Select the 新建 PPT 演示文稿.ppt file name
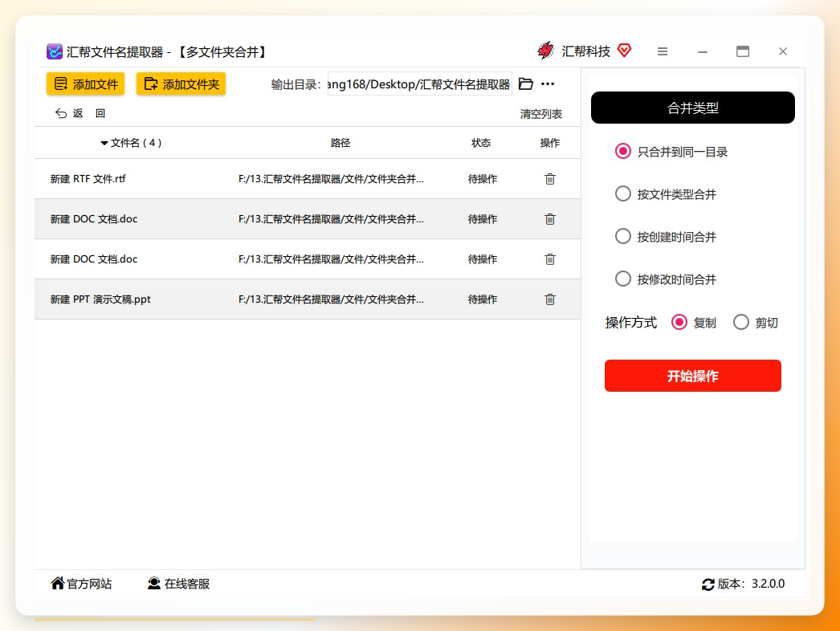This screenshot has height=631, width=840. [100, 299]
